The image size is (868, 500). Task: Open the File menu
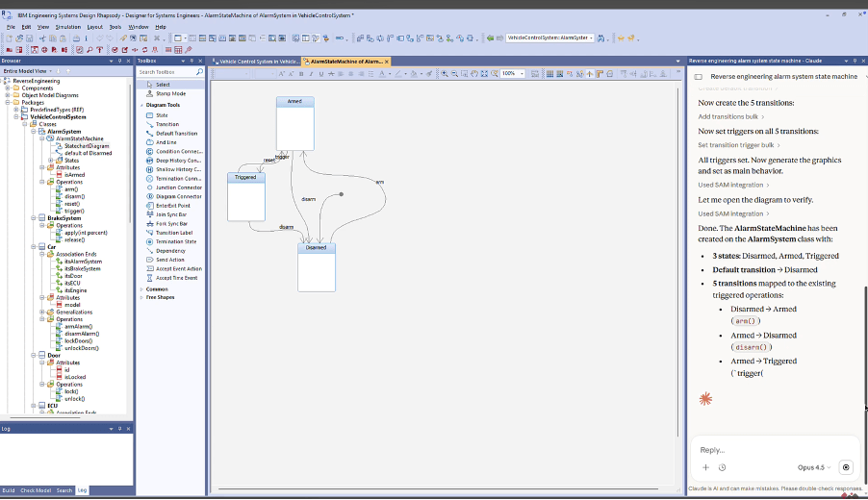click(x=11, y=27)
